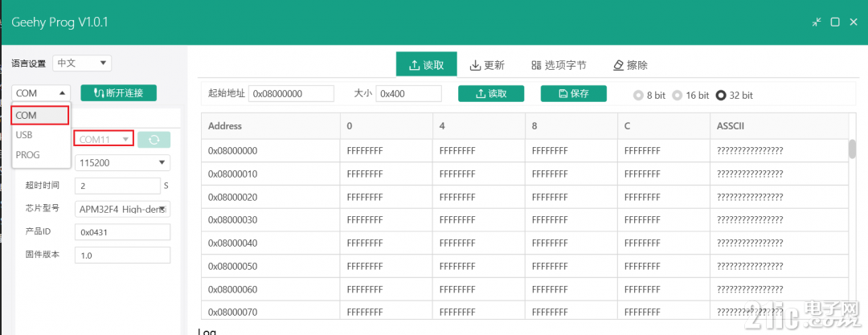The height and width of the screenshot is (335, 868).
Task: Open the COM11 port dropdown
Action: point(104,139)
